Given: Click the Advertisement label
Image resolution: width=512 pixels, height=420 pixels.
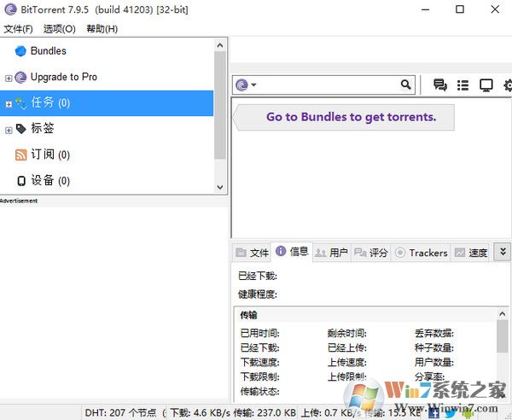Looking at the screenshot, I should pyautogui.click(x=19, y=201).
